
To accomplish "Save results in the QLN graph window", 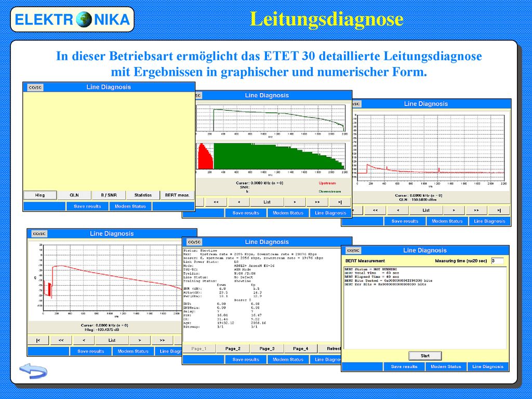I will (x=405, y=221).
